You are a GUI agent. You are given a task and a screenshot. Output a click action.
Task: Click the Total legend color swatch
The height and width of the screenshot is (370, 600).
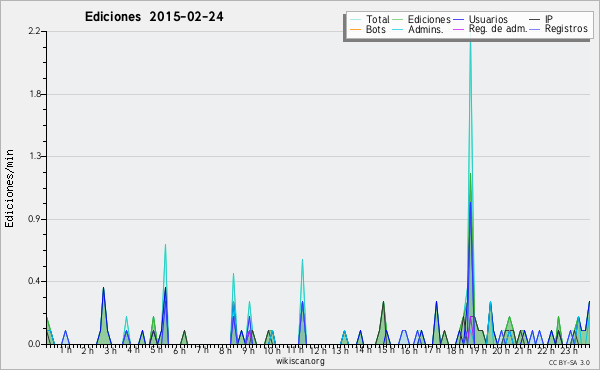coord(355,19)
